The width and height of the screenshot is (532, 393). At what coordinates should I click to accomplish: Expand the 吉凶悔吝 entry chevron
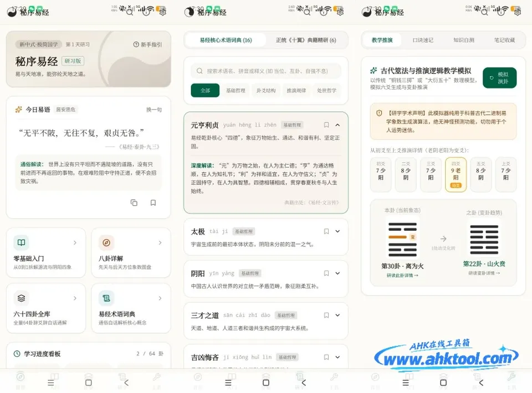coord(337,357)
